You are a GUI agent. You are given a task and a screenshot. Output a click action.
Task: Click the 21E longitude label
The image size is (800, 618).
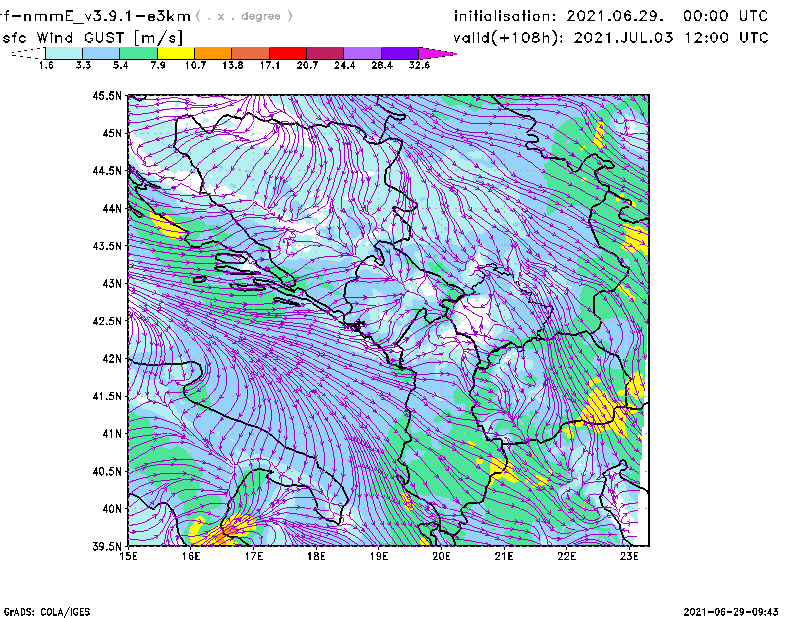pyautogui.click(x=504, y=556)
